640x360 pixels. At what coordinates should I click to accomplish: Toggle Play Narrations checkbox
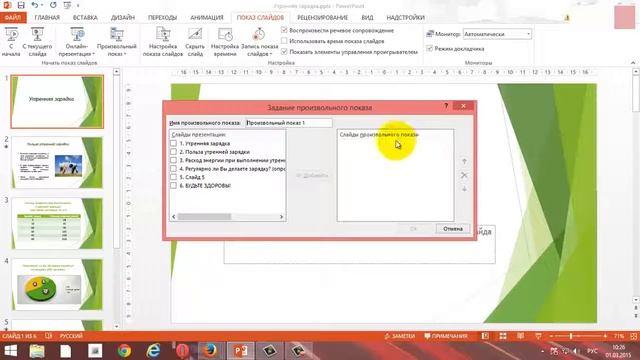(x=284, y=30)
